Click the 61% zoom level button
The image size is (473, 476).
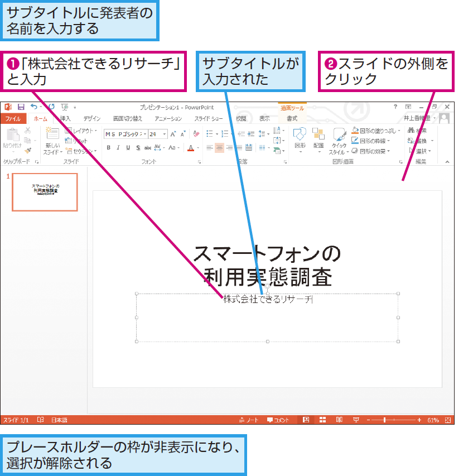coord(433,420)
